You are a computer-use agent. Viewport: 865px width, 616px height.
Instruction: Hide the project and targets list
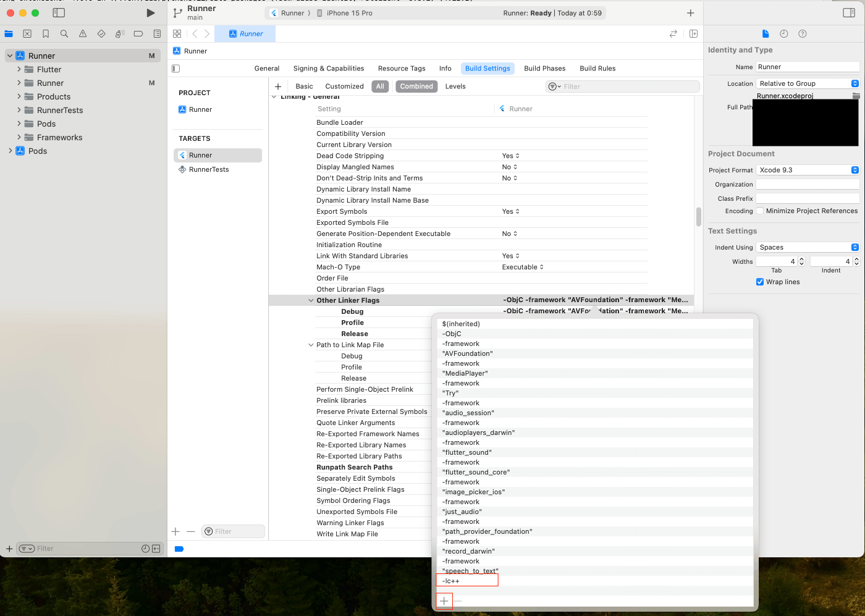(176, 69)
